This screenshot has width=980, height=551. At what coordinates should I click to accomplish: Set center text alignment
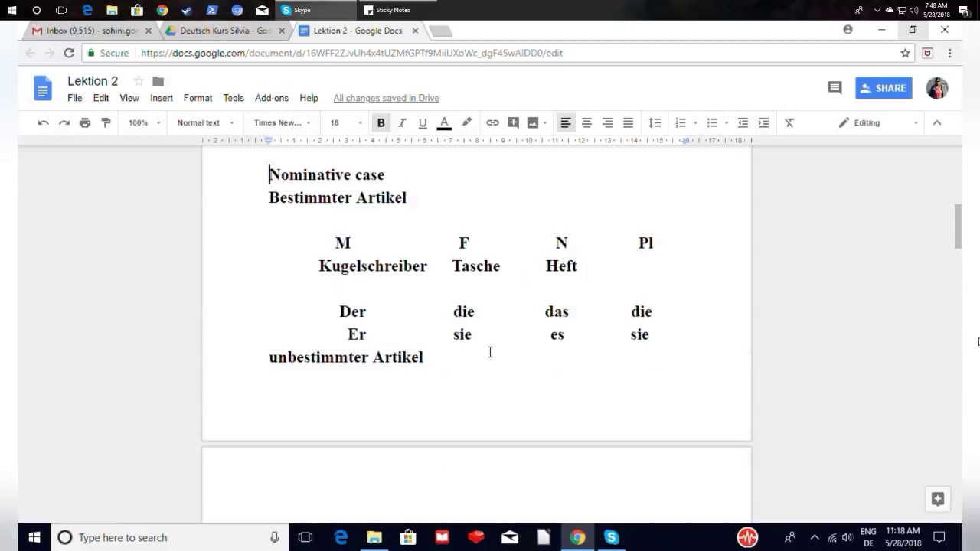coord(586,122)
